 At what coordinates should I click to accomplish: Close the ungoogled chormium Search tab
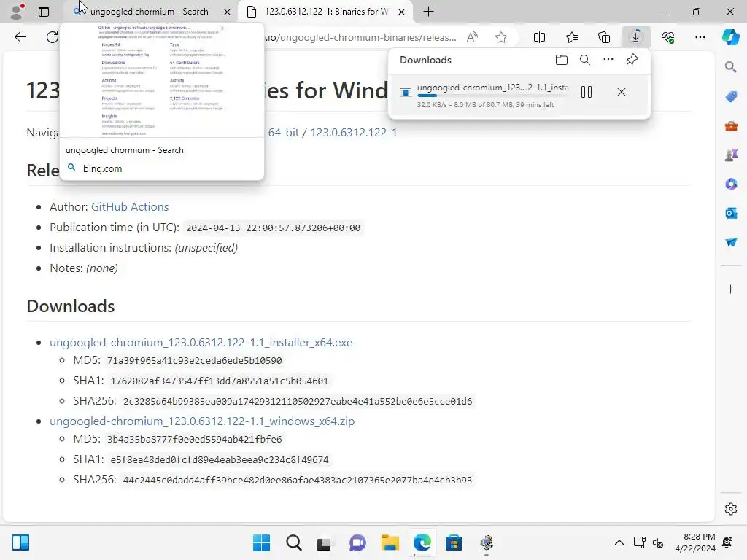(228, 12)
